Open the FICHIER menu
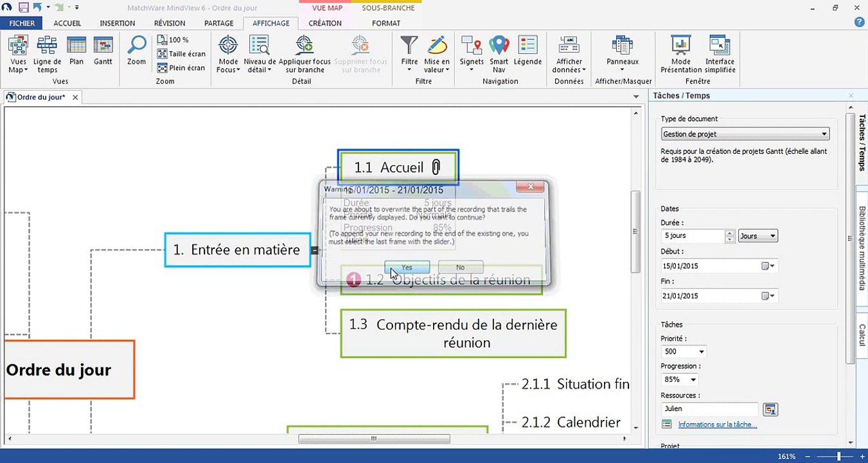Viewport: 868px width, 463px height. coord(22,23)
